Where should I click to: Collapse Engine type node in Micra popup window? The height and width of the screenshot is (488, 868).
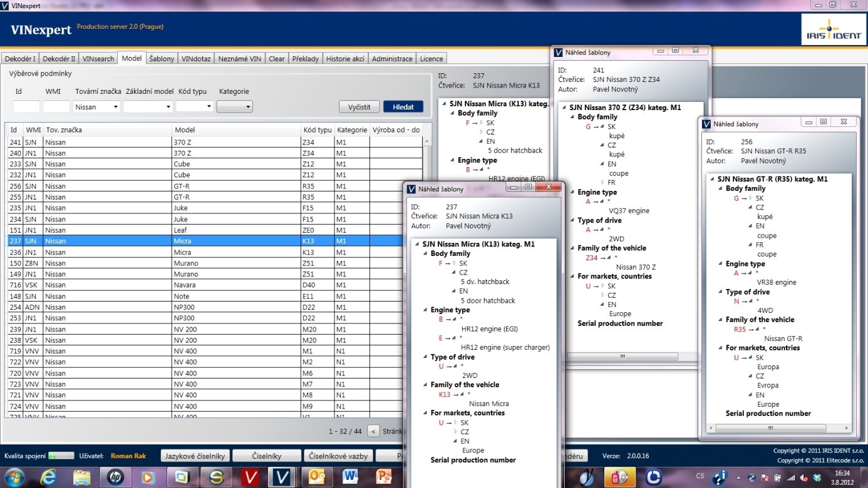(x=425, y=310)
